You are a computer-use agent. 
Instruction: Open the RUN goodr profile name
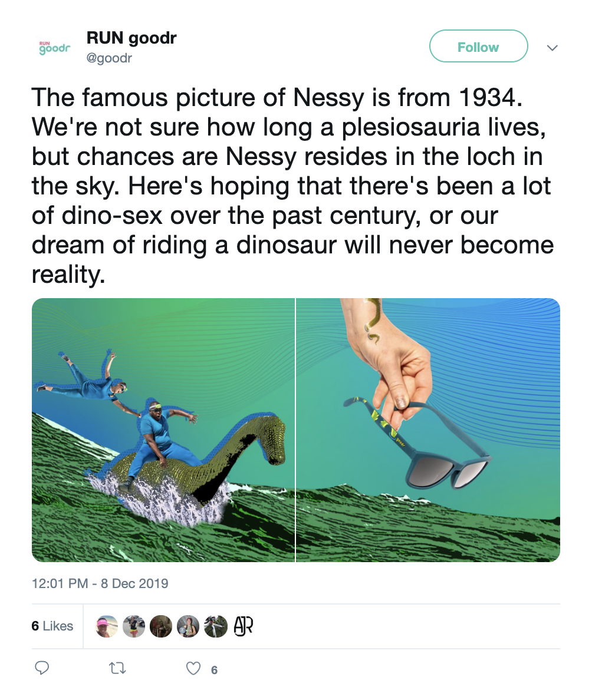pos(131,38)
